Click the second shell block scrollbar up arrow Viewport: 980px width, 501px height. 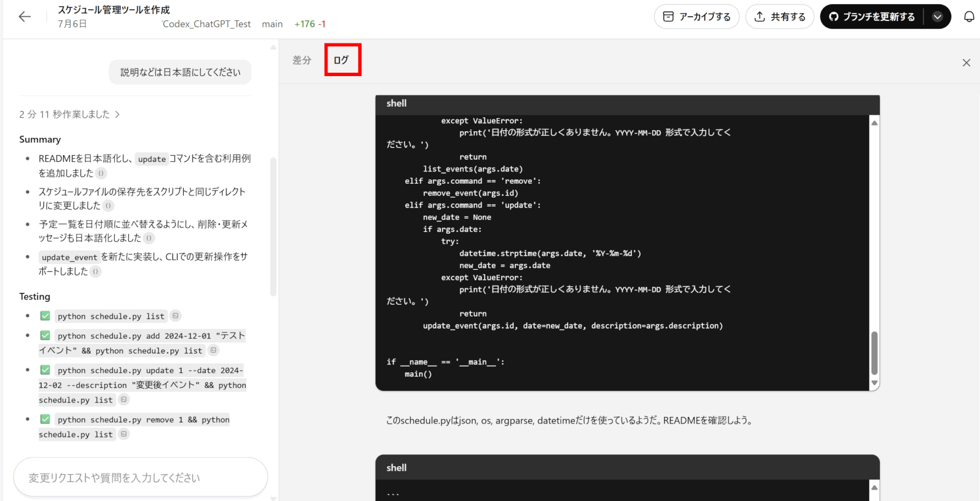click(x=874, y=488)
